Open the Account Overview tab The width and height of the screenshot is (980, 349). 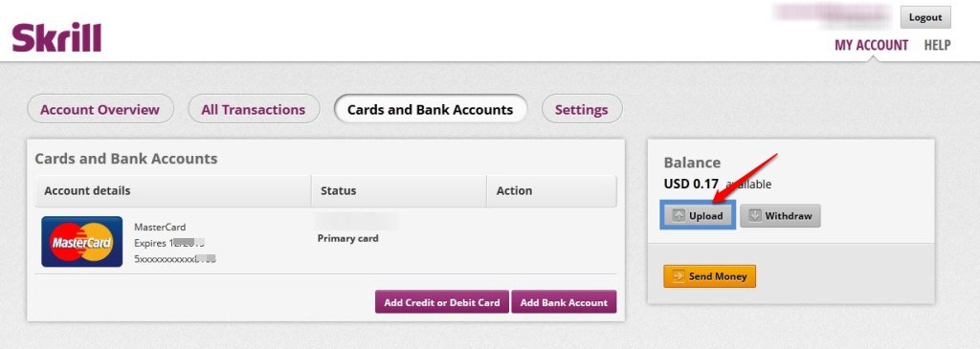(x=100, y=109)
